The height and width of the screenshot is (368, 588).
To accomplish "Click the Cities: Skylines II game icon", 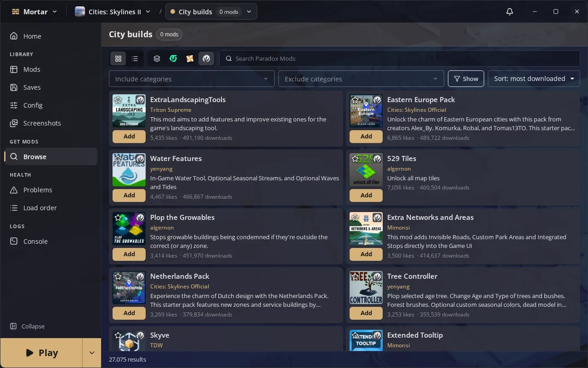I will point(80,11).
